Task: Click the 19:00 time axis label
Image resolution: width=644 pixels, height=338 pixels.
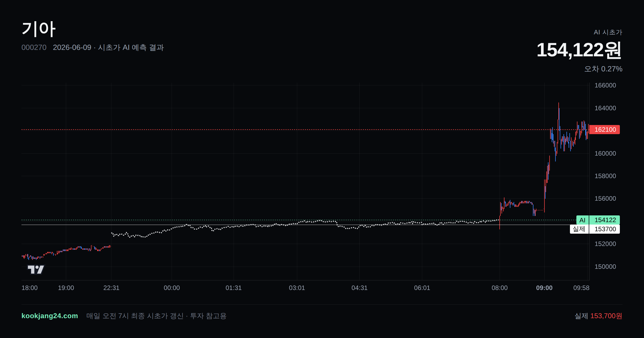Action: tap(66, 288)
